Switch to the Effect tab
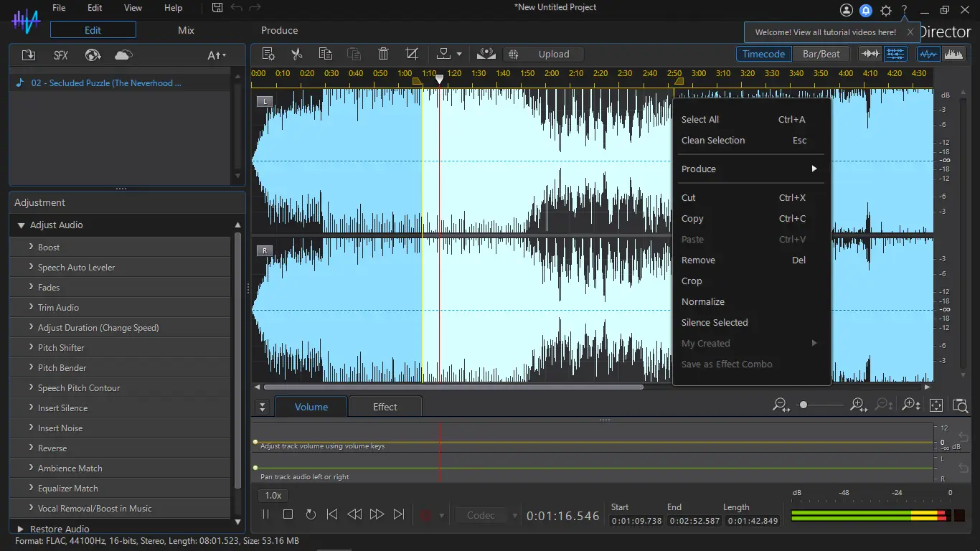 click(x=385, y=407)
